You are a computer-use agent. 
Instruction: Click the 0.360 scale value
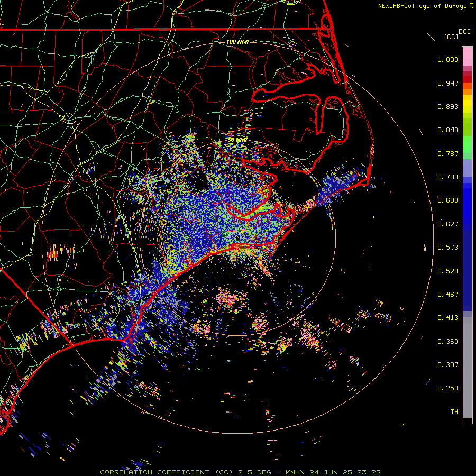coord(448,342)
